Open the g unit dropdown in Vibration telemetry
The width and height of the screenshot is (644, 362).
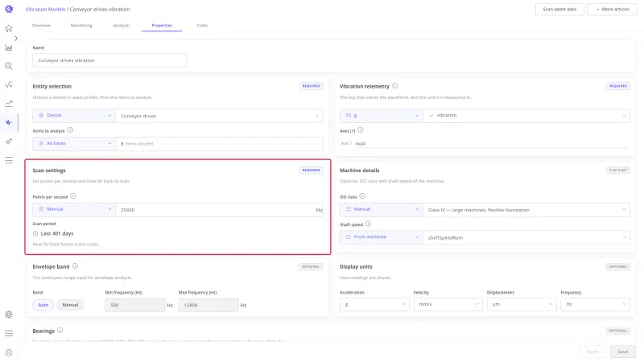coord(381,115)
